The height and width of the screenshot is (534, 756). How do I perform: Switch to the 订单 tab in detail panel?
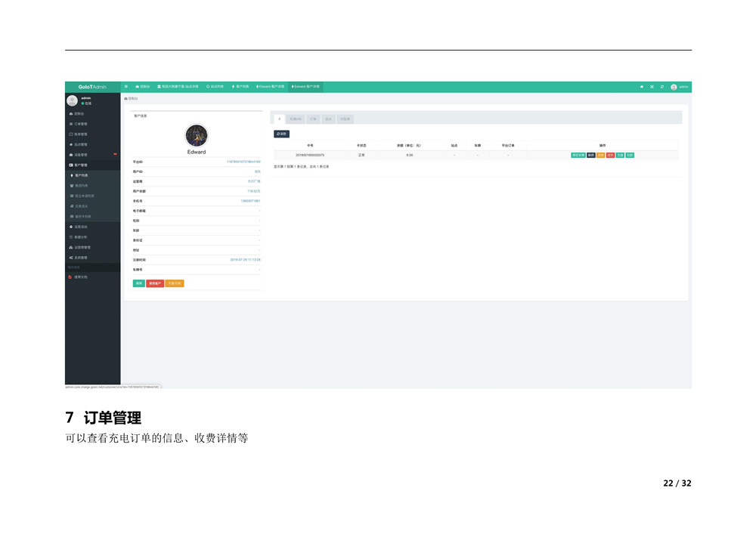pos(313,119)
